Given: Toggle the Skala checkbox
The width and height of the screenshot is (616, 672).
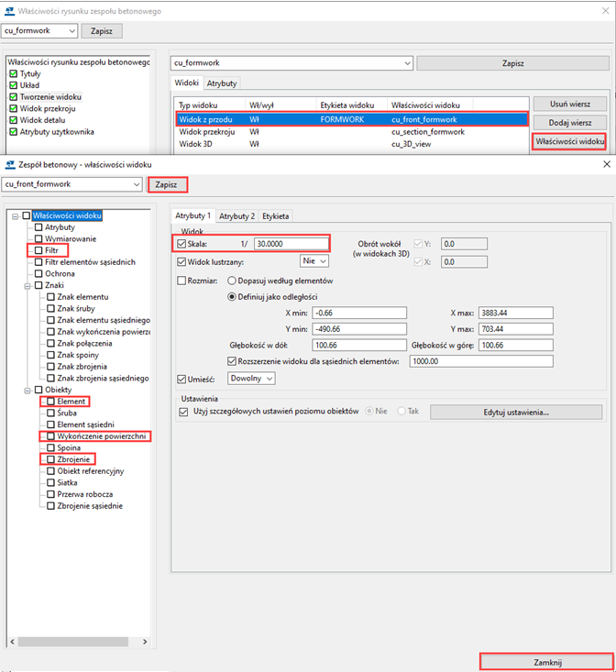Looking at the screenshot, I should click(x=181, y=244).
